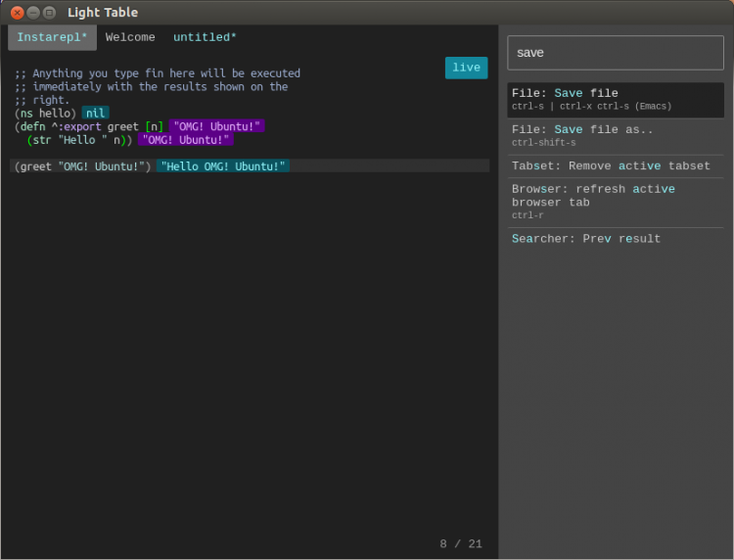
Task: Select the untitled tab
Action: 205,37
